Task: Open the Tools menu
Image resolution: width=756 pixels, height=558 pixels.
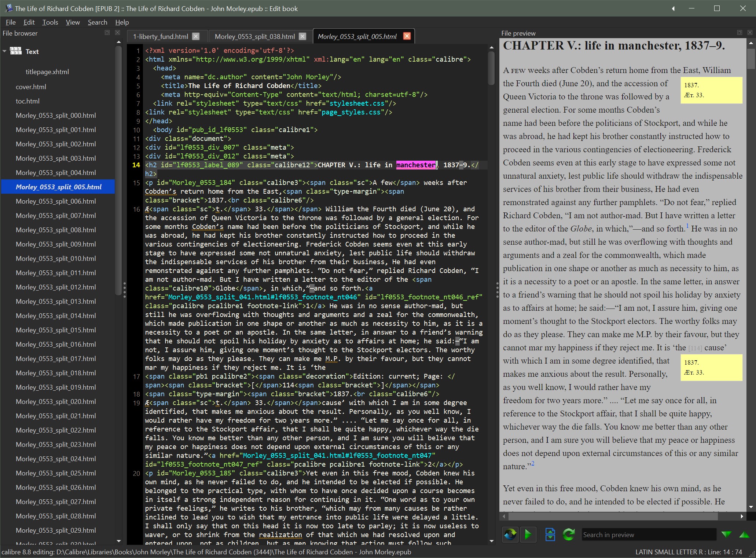Action: [x=50, y=22]
